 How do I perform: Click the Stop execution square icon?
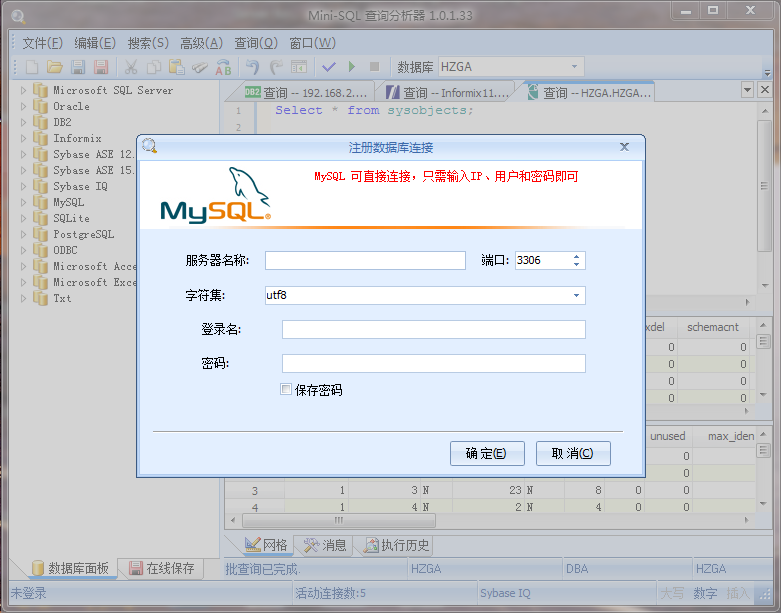(x=375, y=67)
